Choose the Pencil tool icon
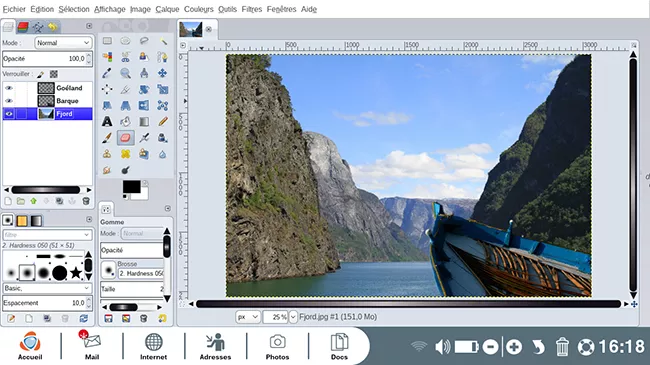This screenshot has width=650, height=365. (x=163, y=122)
